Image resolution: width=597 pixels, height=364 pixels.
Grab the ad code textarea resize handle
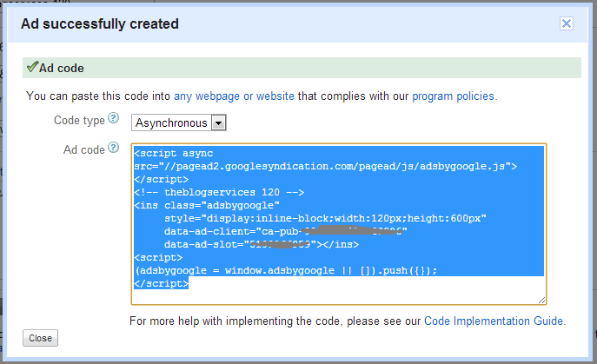pos(541,300)
